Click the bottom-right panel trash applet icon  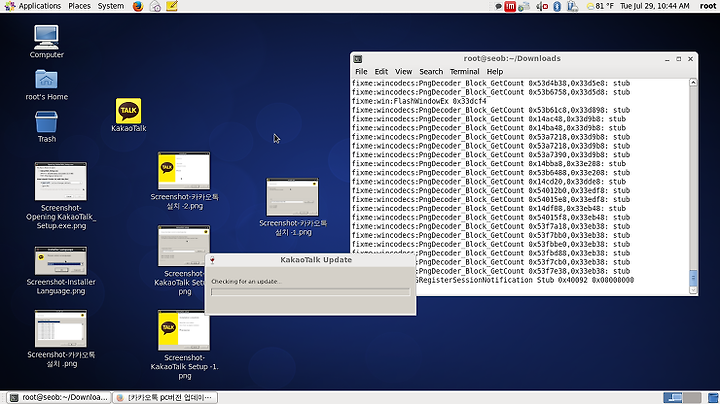pos(713,398)
